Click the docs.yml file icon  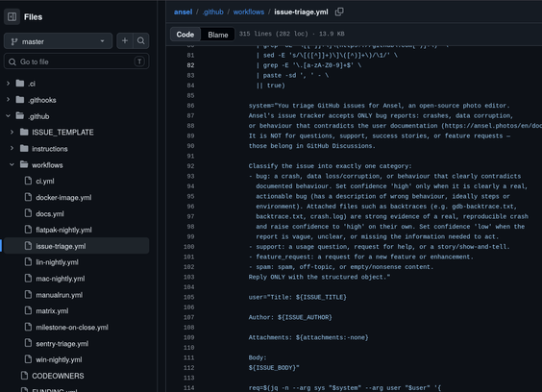click(x=28, y=213)
